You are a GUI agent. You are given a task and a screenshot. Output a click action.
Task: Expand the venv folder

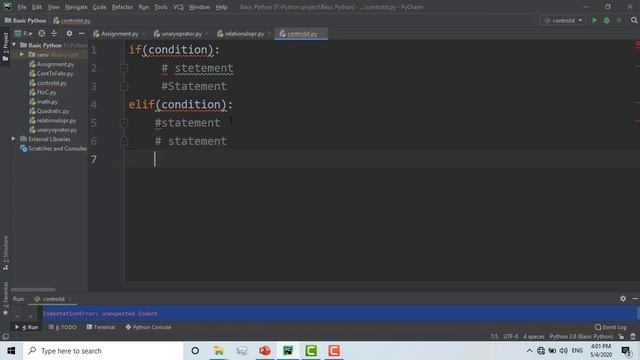pyautogui.click(x=22, y=54)
